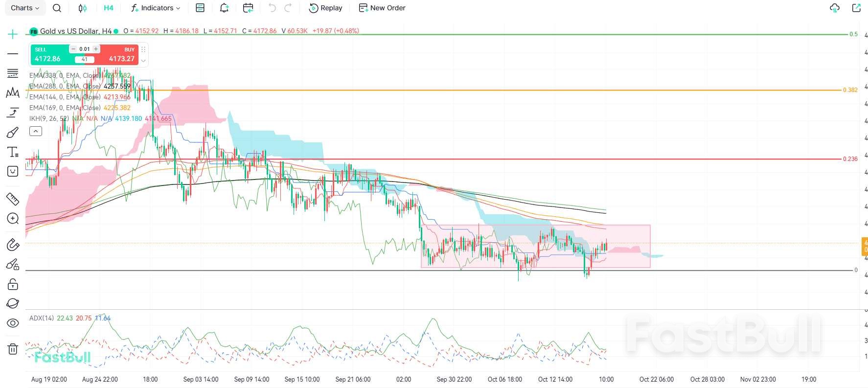The image size is (868, 388).
Task: Open chart in a new window
Action: pyautogui.click(x=856, y=8)
